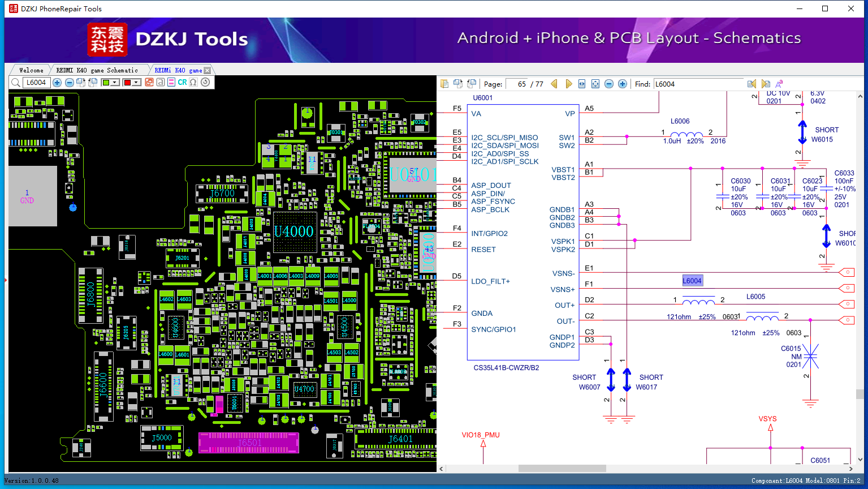Screen dimensions: 868x489
Task: Rotate the schematic page counterclockwise
Action: coord(471,84)
